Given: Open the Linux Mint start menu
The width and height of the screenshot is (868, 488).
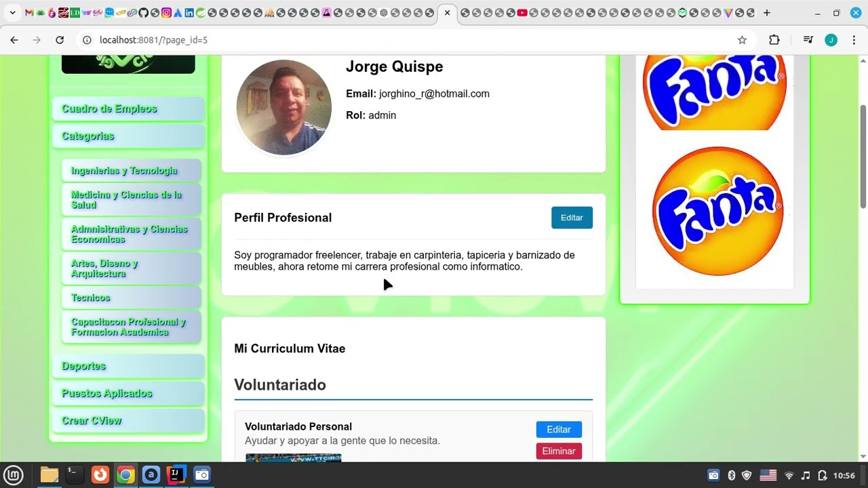Looking at the screenshot, I should click(14, 475).
